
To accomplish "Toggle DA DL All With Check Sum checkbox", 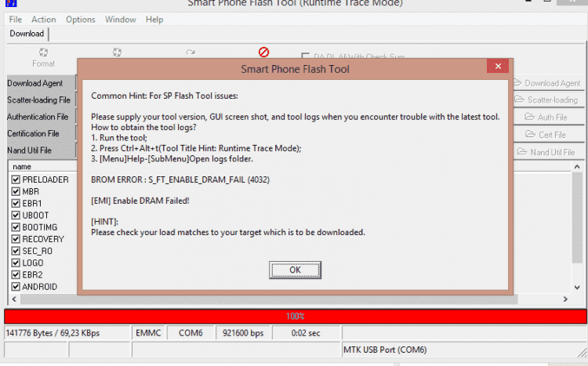I will pyautogui.click(x=305, y=56).
